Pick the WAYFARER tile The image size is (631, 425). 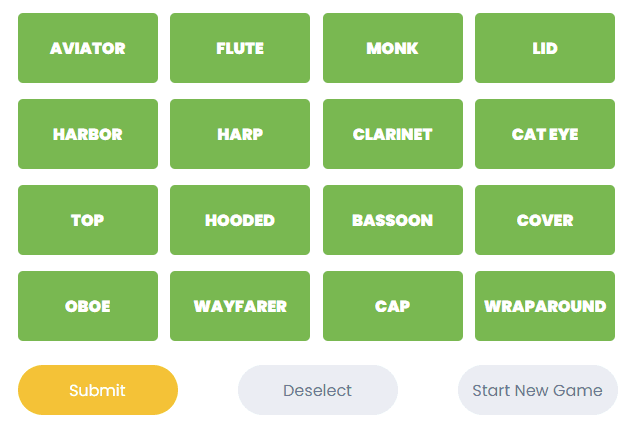pyautogui.click(x=240, y=306)
